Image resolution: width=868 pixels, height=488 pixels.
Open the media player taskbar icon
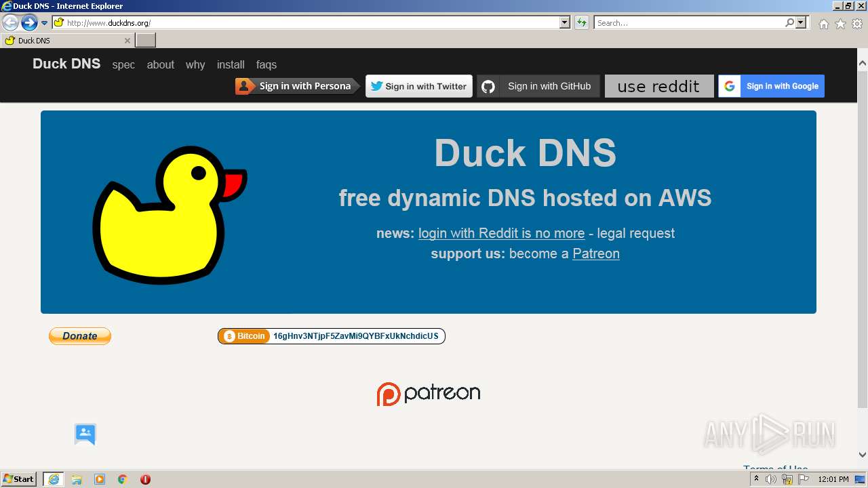100,479
